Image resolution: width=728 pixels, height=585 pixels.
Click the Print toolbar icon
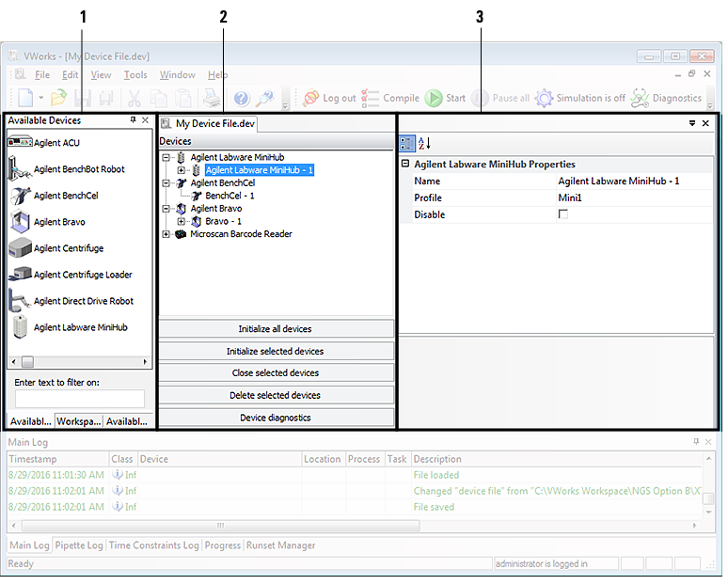[212, 98]
